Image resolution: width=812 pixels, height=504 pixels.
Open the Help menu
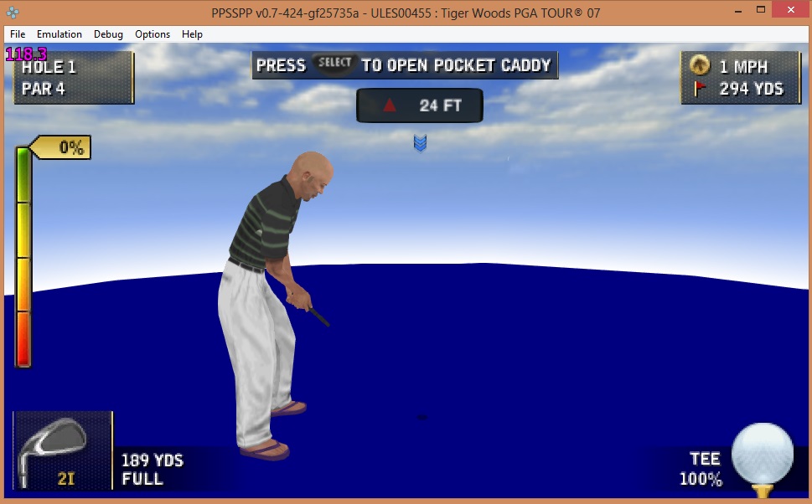click(x=192, y=34)
